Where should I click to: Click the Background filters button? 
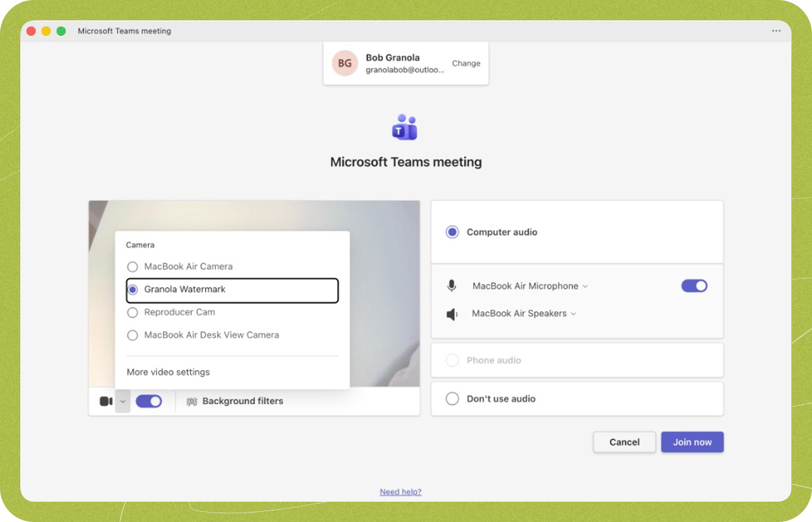point(235,401)
